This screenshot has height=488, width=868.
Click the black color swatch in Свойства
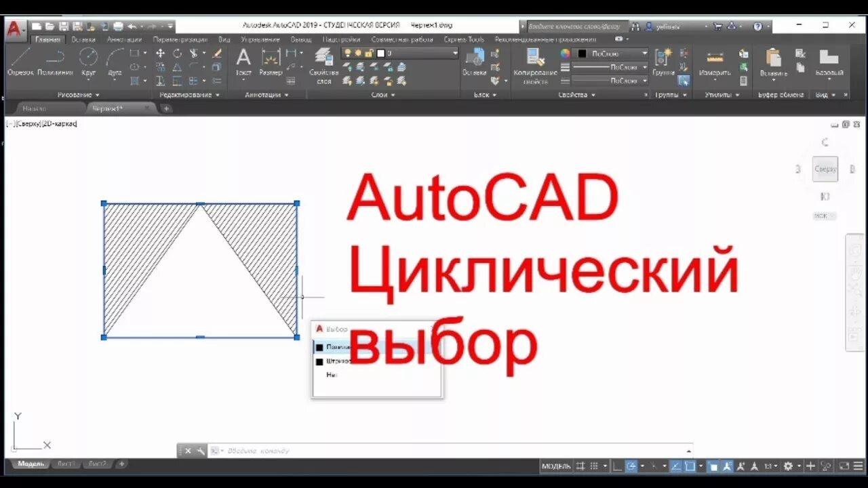point(583,53)
